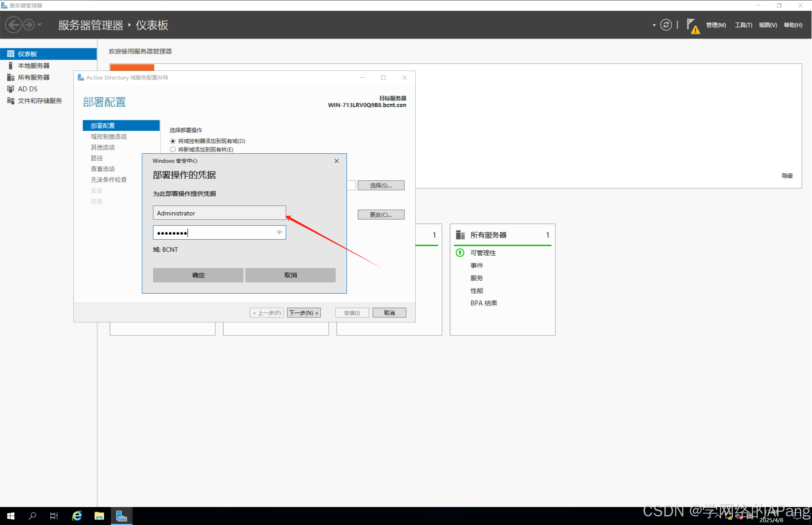Open the 管理(M) menu
812x525 pixels.
click(716, 25)
